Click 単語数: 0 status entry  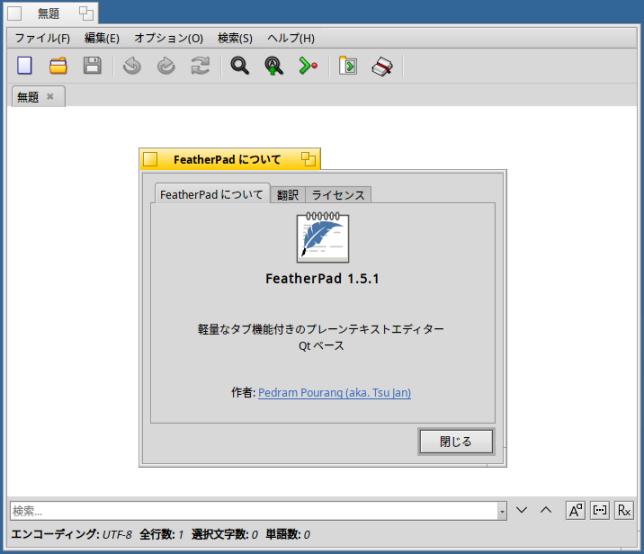tap(288, 534)
